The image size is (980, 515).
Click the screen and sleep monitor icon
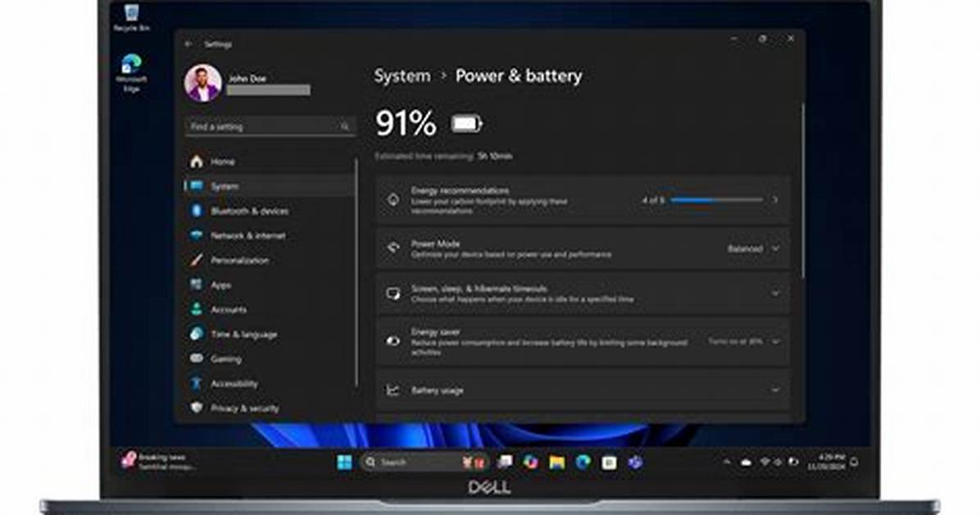pyautogui.click(x=393, y=294)
